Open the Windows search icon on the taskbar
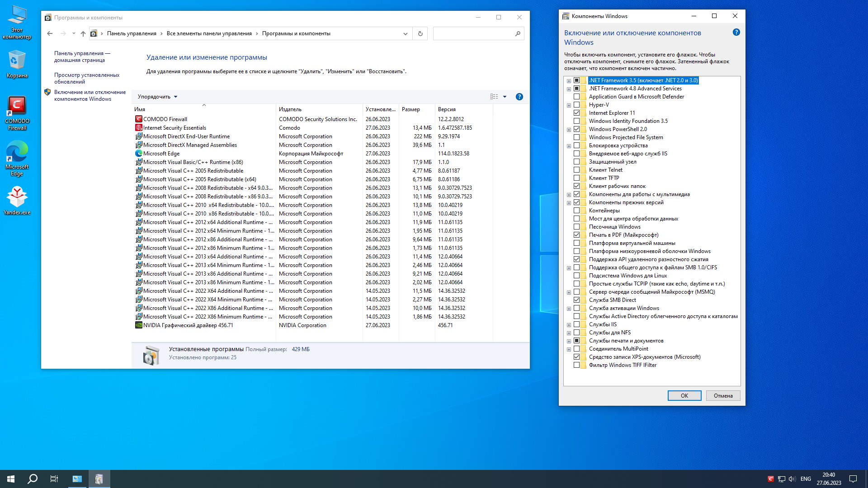 click(x=33, y=479)
